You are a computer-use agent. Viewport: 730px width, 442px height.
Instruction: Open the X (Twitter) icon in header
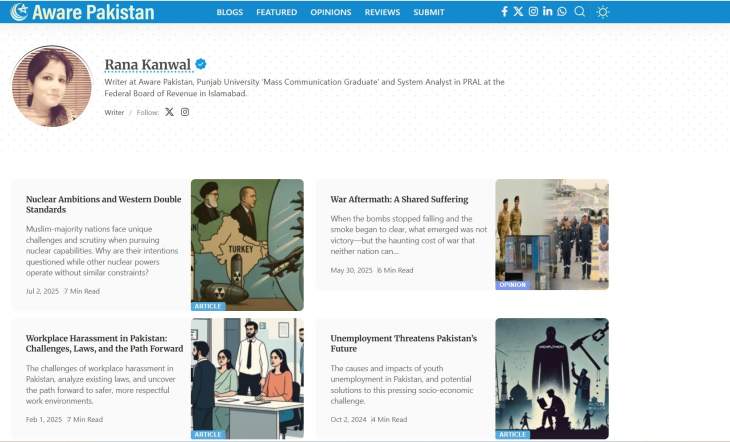[518, 12]
